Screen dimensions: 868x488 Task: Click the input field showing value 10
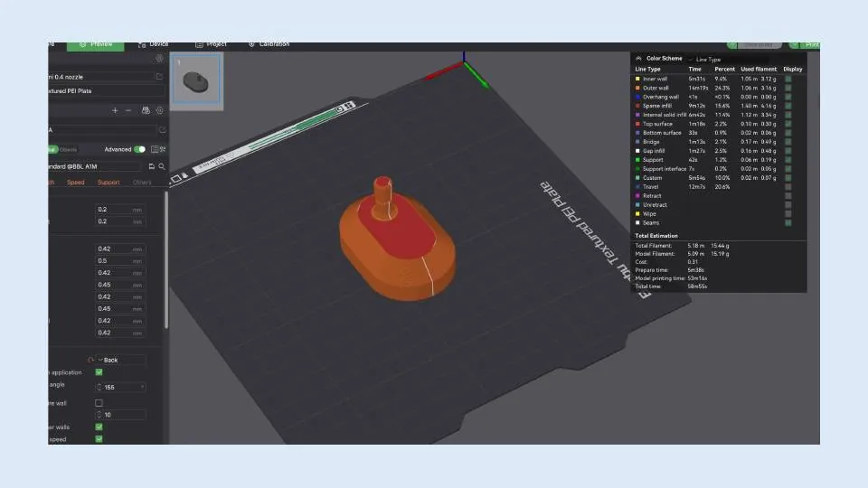point(120,415)
